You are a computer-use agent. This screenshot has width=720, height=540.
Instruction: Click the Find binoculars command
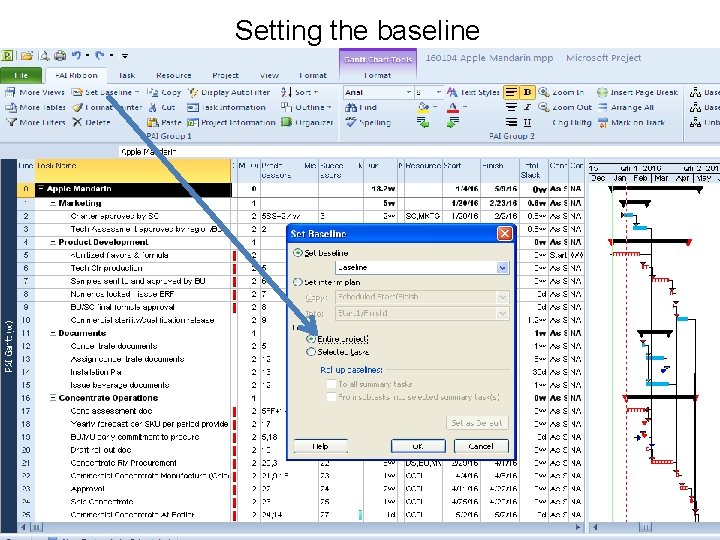pyautogui.click(x=361, y=107)
